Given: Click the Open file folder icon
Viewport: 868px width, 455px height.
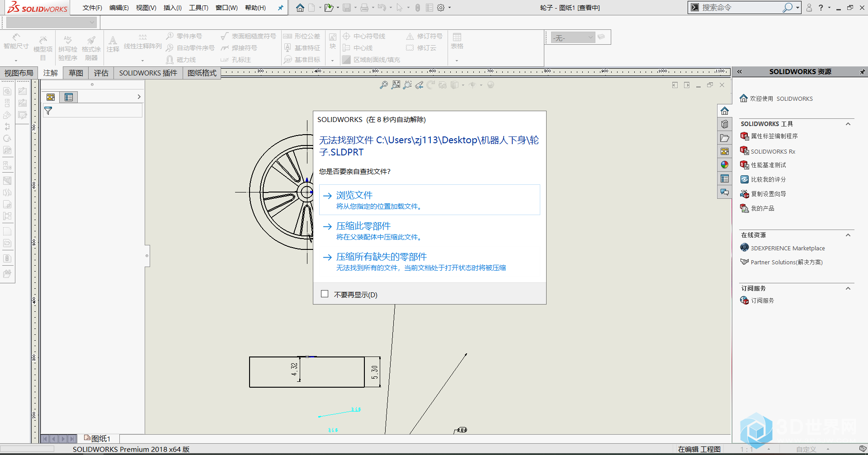Looking at the screenshot, I should tap(329, 8).
